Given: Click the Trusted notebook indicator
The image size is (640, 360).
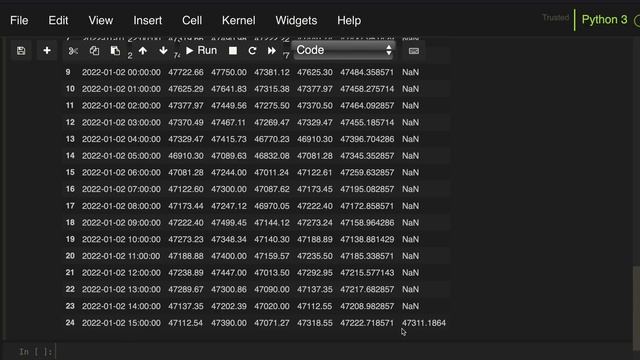Looking at the screenshot, I should tap(556, 18).
